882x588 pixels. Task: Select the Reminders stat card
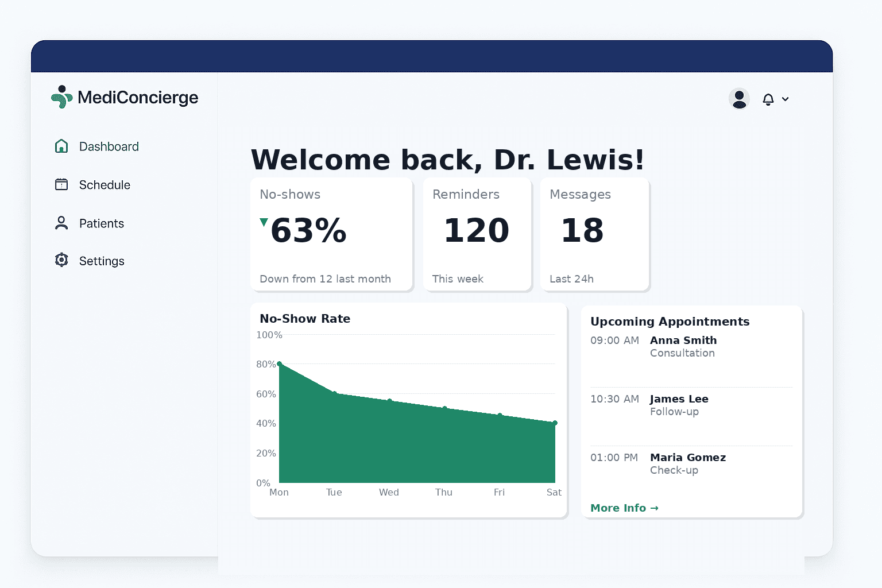477,234
